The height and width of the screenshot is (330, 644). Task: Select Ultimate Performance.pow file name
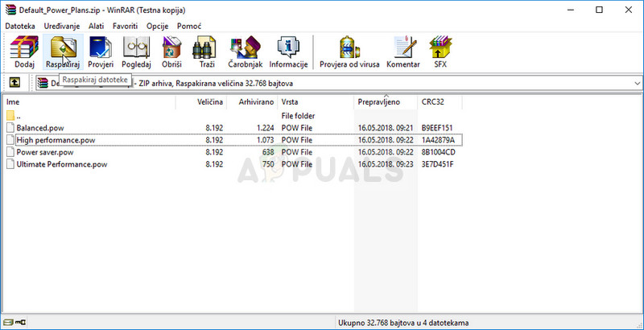tap(62, 164)
